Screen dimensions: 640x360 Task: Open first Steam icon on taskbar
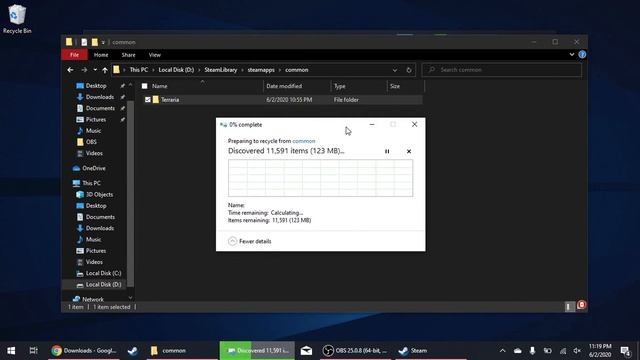point(133,351)
